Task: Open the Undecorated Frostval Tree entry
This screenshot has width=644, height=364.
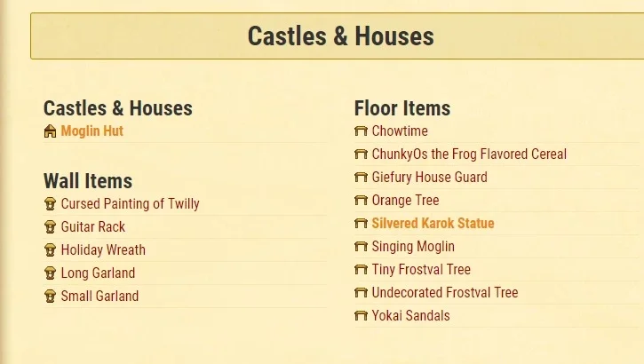Action: tap(445, 293)
